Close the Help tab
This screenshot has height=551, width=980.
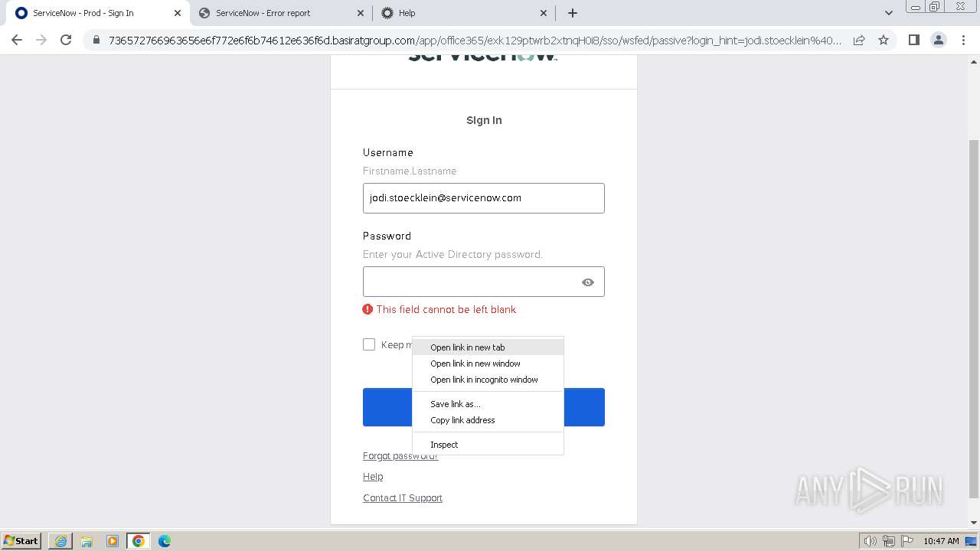(544, 13)
